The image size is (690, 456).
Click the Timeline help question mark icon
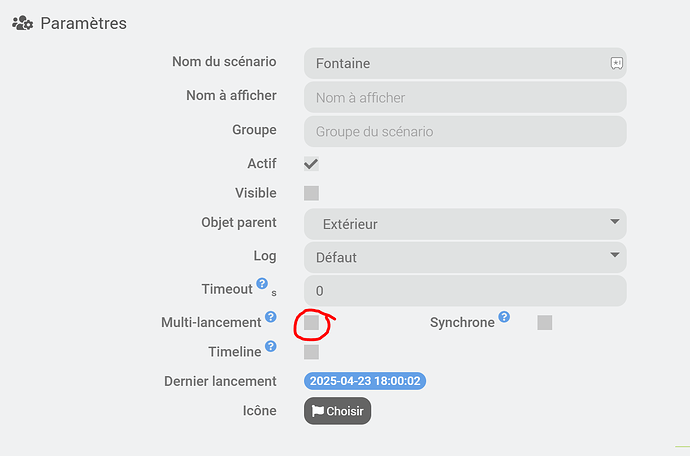click(271, 347)
